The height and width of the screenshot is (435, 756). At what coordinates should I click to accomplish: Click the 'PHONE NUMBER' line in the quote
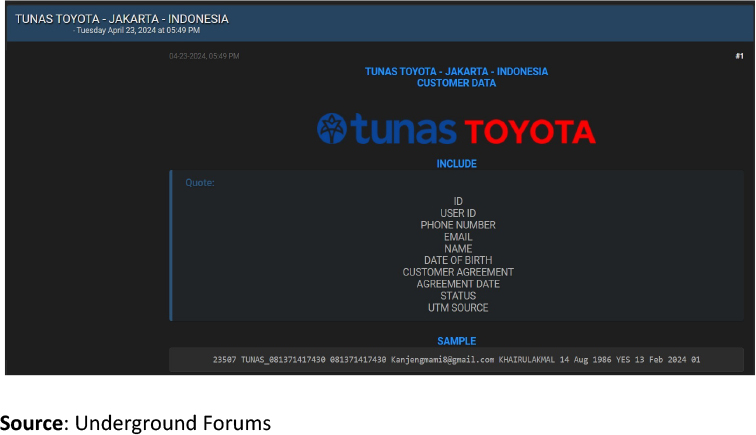click(x=458, y=225)
